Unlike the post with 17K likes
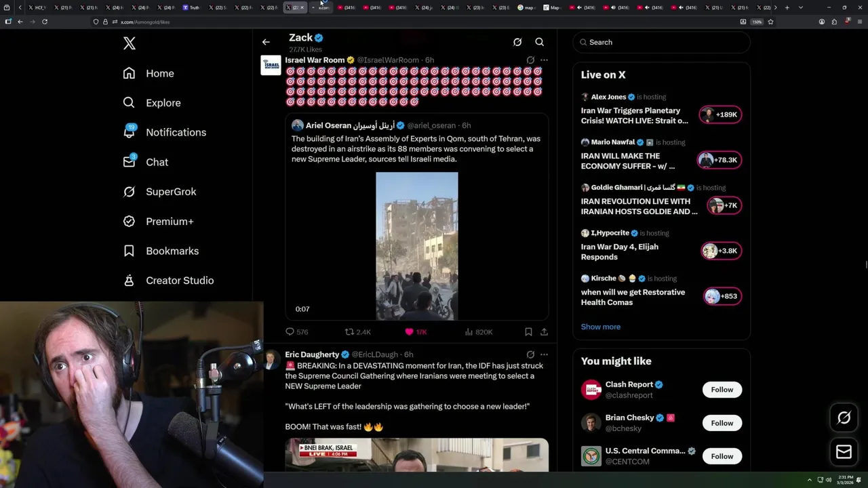This screenshot has width=868, height=488. point(416,332)
